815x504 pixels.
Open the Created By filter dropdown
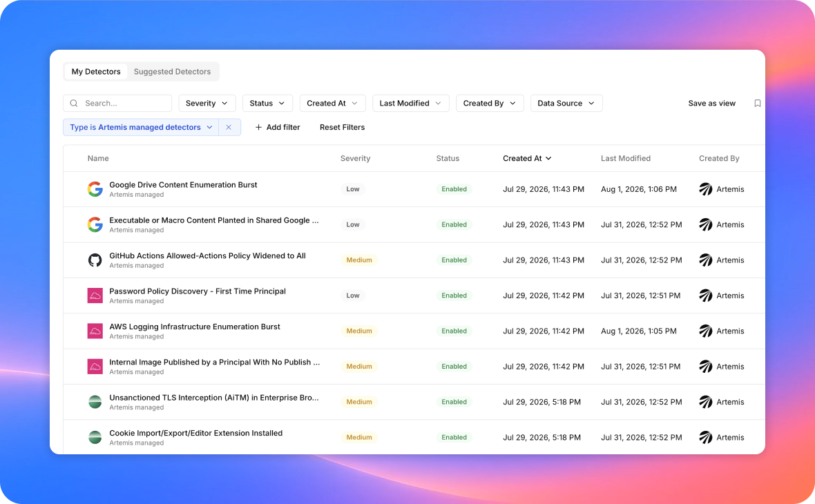pyautogui.click(x=490, y=103)
